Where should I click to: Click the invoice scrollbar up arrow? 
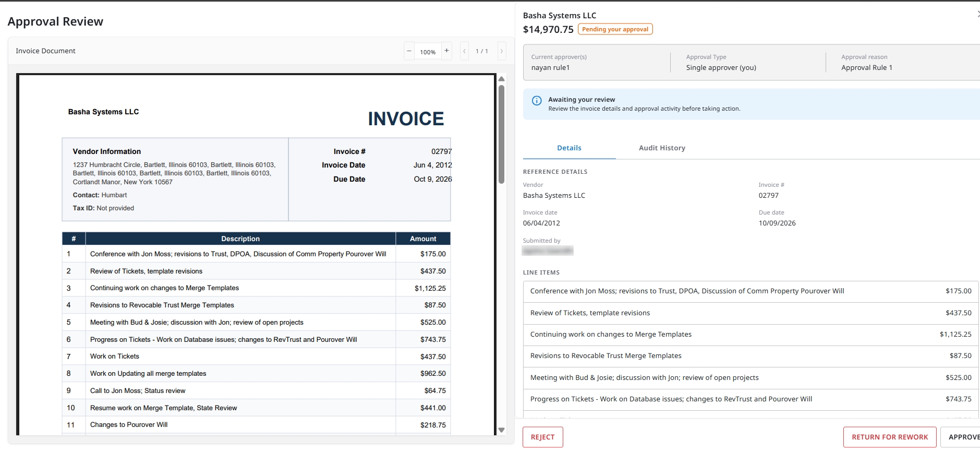point(501,79)
